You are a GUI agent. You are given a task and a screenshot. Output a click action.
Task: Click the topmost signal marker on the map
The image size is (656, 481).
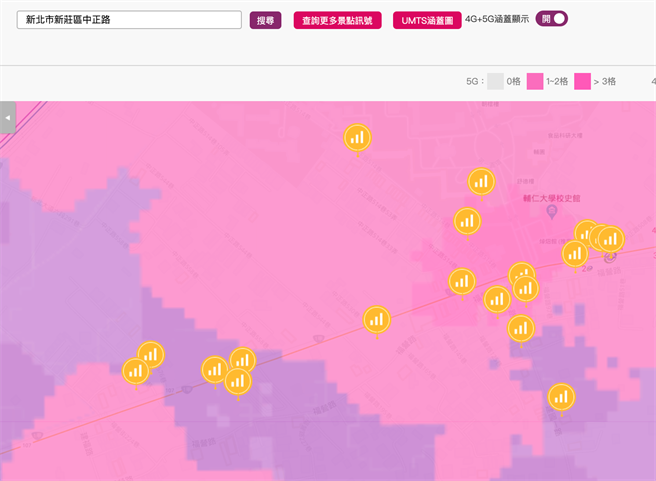click(x=357, y=138)
